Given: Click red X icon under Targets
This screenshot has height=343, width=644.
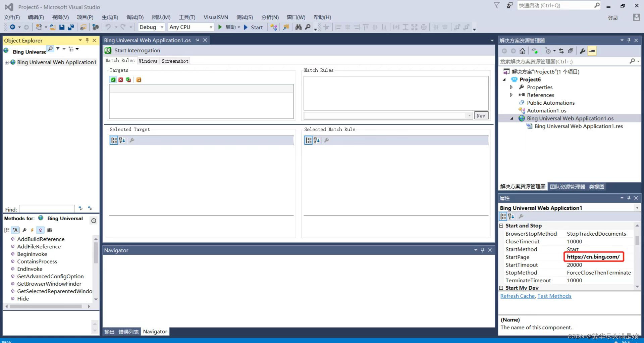Looking at the screenshot, I should coord(121,80).
